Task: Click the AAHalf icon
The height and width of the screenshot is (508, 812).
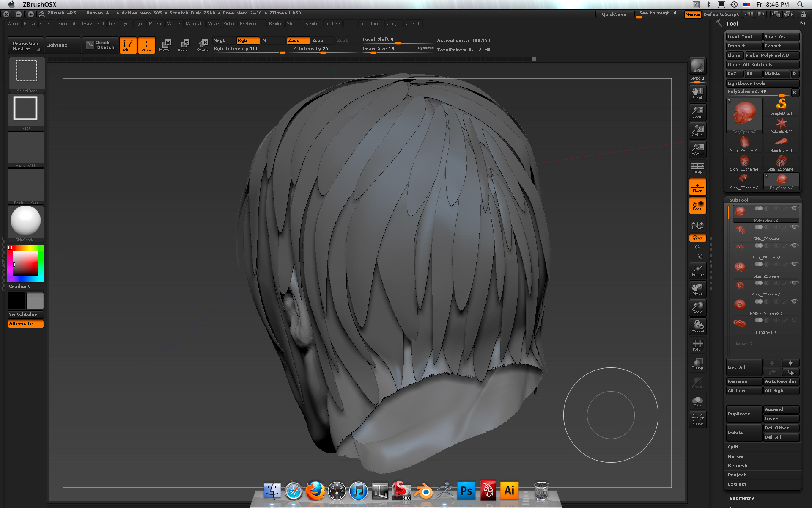Action: [x=697, y=149]
